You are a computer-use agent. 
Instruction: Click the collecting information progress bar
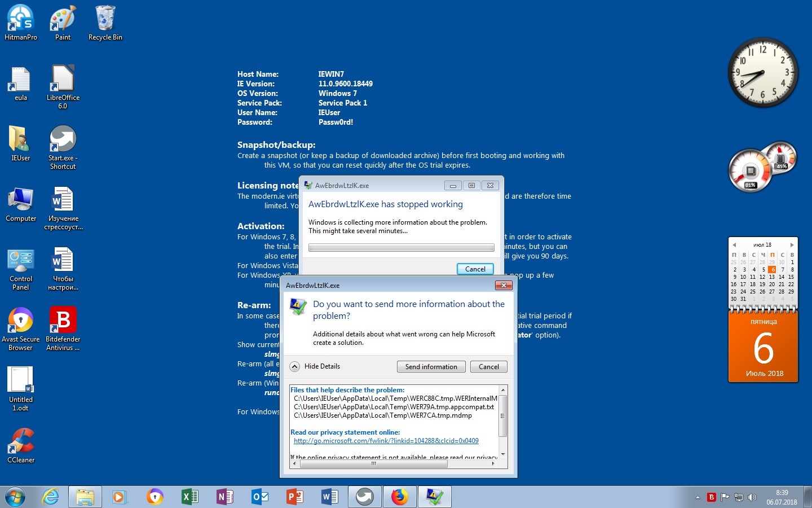401,248
